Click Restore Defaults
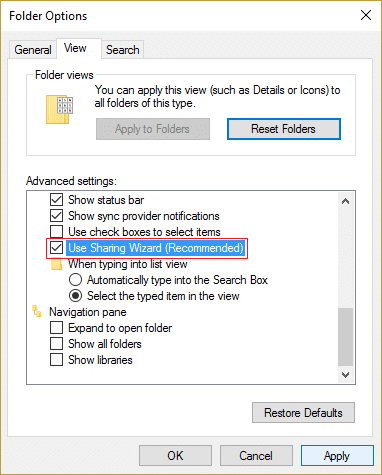 coord(303,413)
